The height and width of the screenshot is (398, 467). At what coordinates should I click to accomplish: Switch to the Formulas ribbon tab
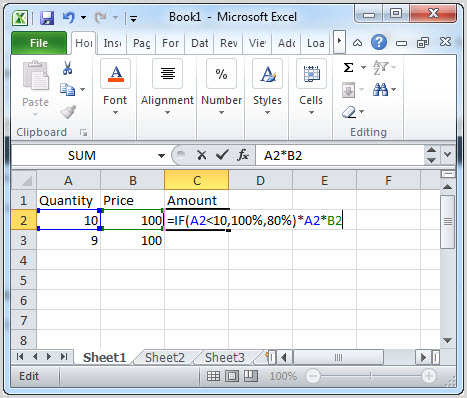click(x=170, y=43)
